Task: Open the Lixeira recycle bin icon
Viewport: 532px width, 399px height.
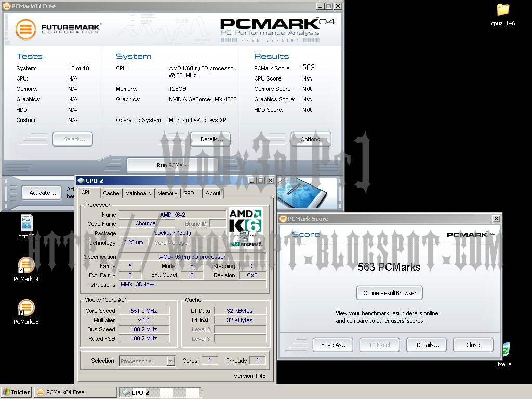Action: 503,354
